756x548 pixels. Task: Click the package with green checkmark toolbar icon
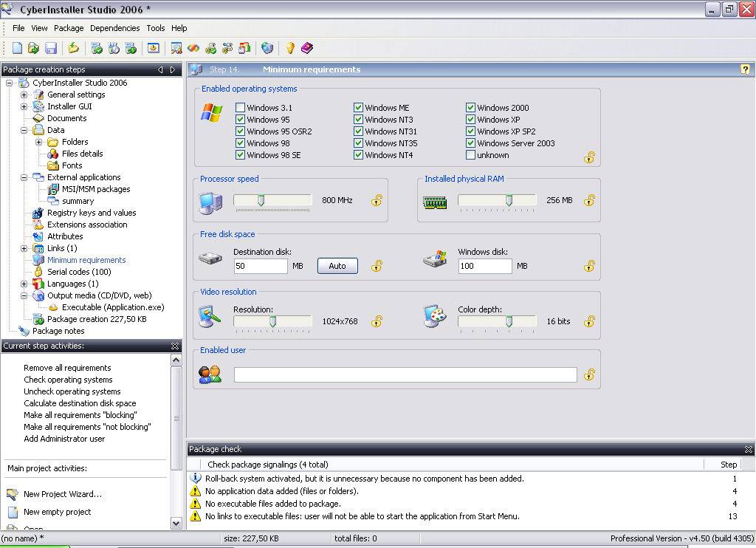(97, 48)
